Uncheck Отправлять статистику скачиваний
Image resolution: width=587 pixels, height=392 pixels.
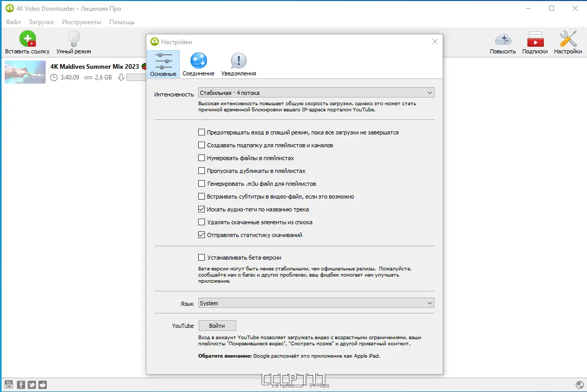[201, 234]
